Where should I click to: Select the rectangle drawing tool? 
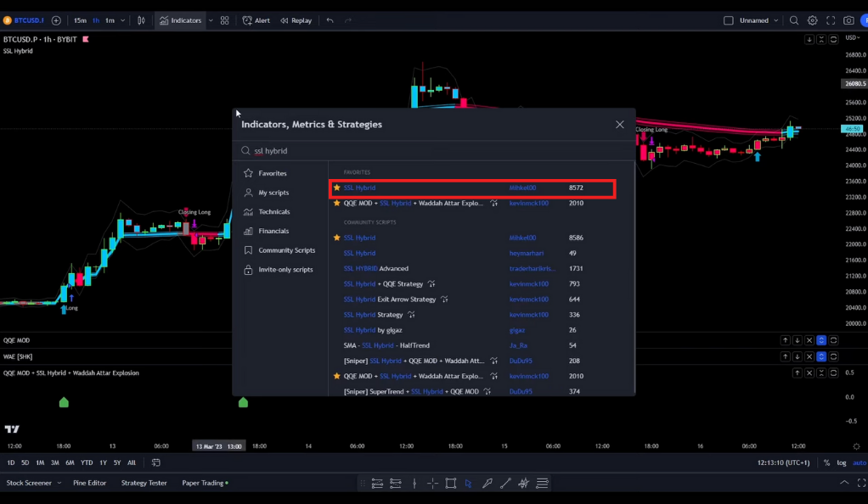coord(451,484)
